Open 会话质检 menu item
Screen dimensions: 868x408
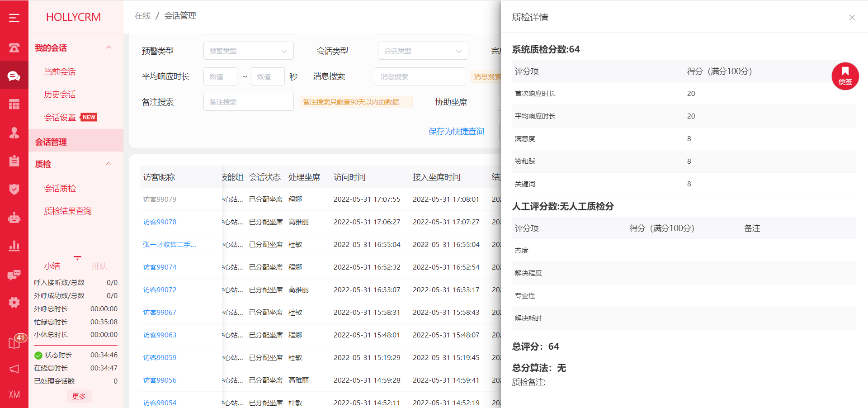pyautogui.click(x=60, y=188)
